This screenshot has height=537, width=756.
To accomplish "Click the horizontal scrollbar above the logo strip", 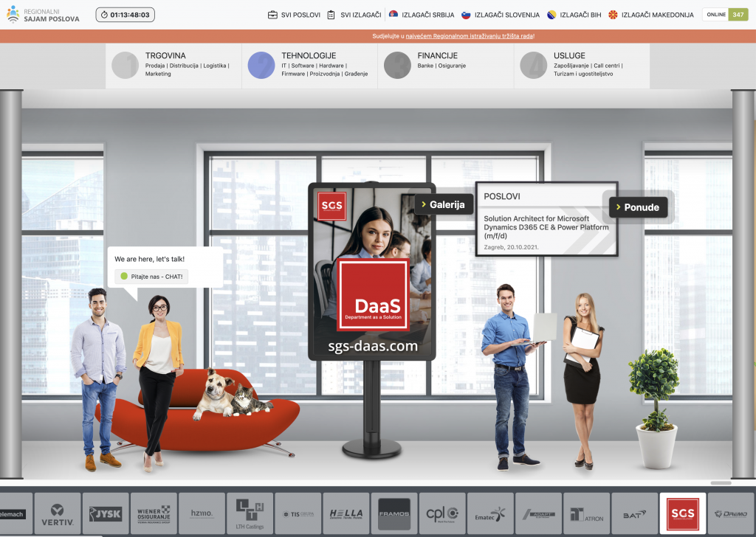I will pyautogui.click(x=721, y=482).
